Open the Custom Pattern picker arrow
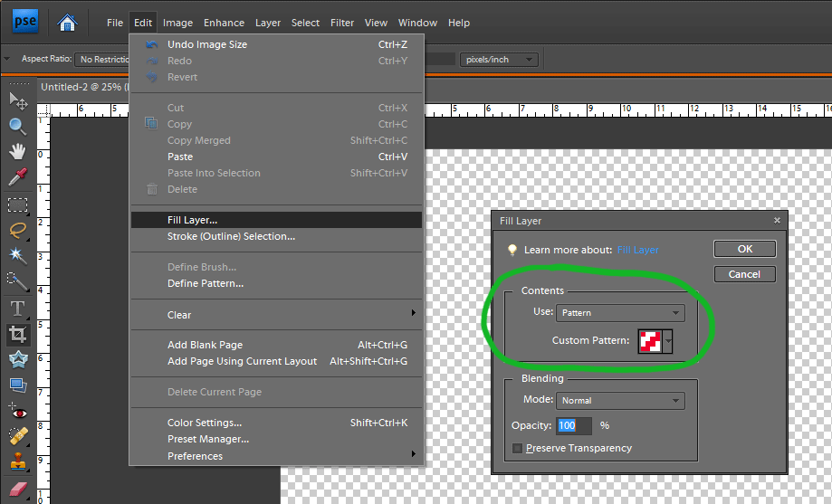 point(669,341)
